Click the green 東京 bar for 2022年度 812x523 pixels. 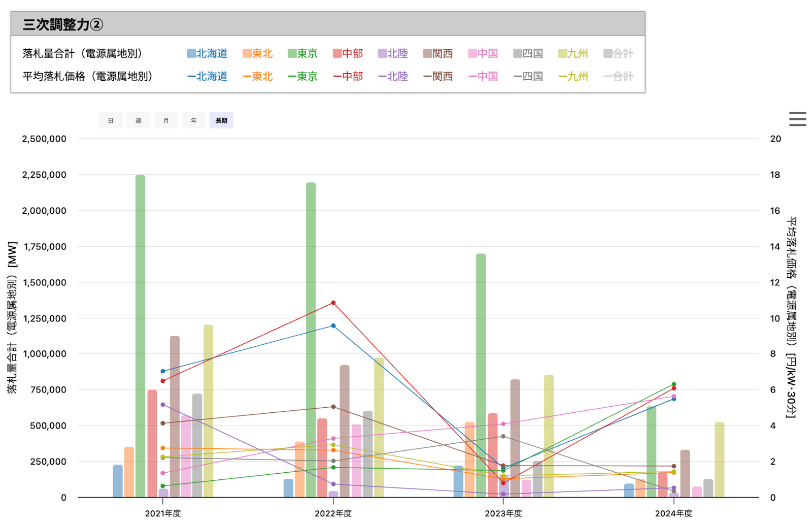tap(311, 340)
